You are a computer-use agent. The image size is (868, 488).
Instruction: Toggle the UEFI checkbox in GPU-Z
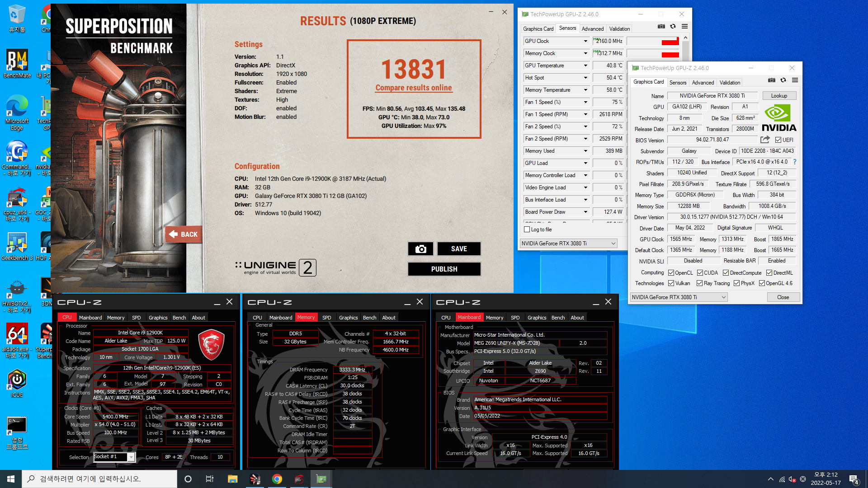tap(778, 140)
